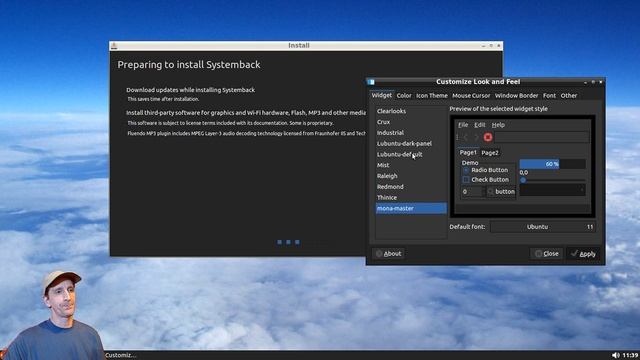Click the volume speaker icon in the taskbar
640x360 pixels.
point(616,355)
